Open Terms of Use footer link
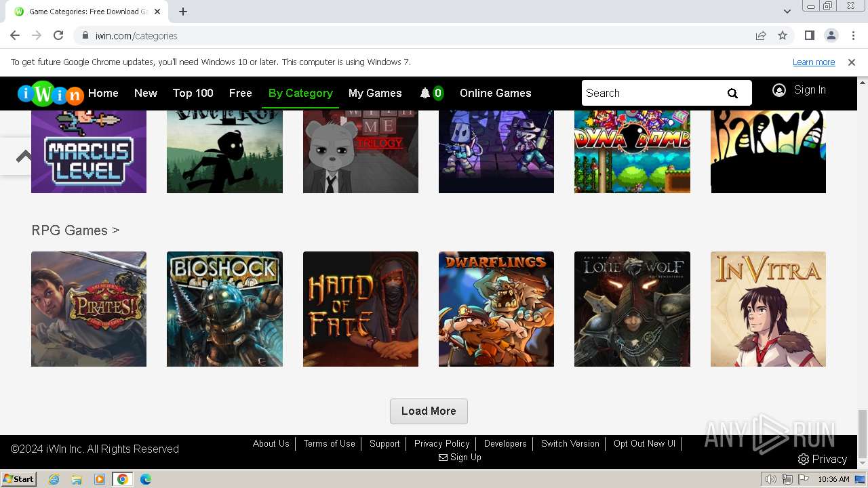This screenshot has height=488, width=868. click(330, 444)
